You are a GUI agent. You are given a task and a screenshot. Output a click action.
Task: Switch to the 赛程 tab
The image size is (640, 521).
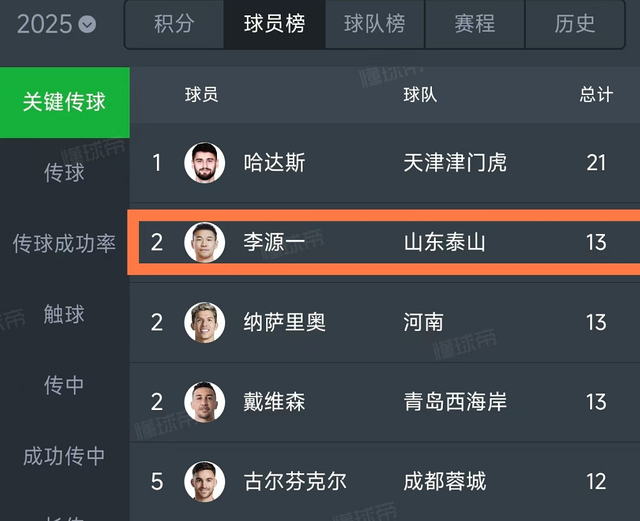[x=474, y=24]
